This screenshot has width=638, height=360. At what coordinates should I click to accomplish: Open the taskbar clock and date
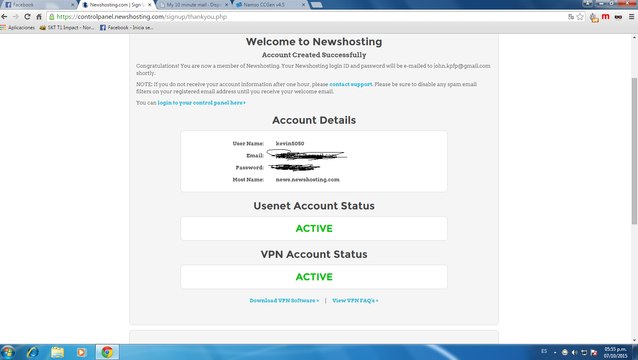[x=615, y=352]
